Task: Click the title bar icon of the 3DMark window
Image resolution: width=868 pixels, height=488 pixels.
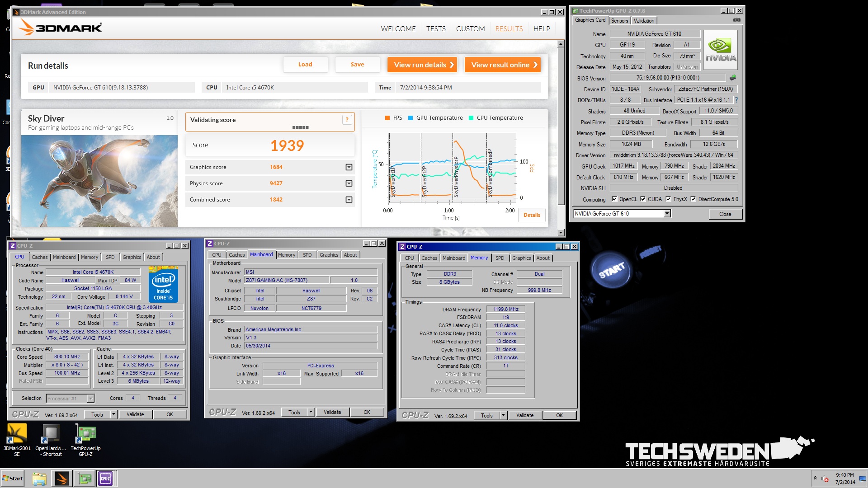Action: click(16, 12)
